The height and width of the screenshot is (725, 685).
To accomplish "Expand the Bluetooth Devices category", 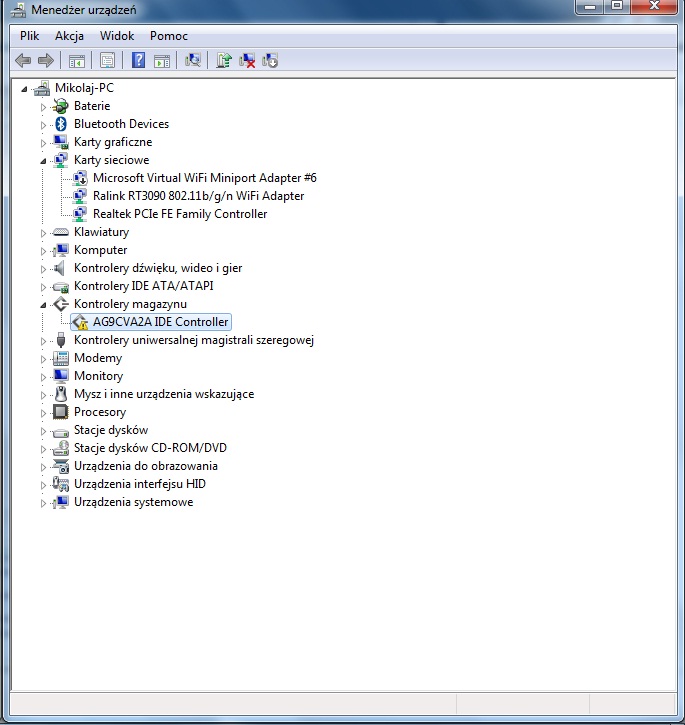I will (x=43, y=125).
